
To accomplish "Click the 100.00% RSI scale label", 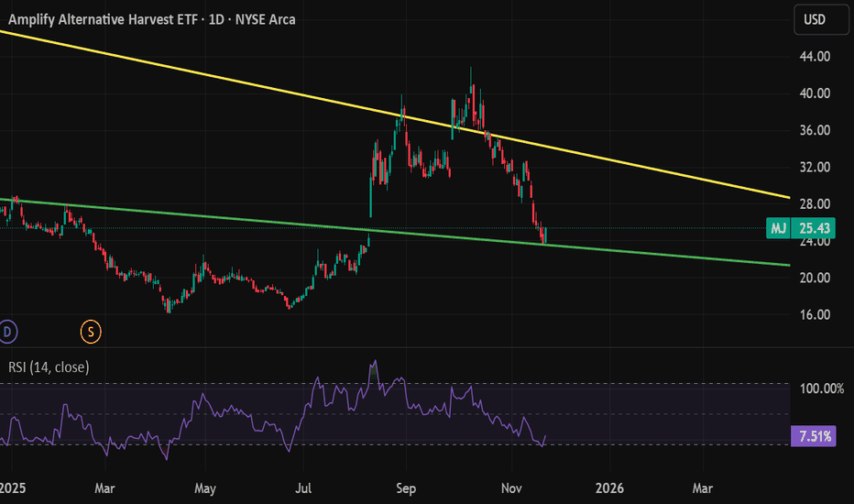I will tap(821, 389).
